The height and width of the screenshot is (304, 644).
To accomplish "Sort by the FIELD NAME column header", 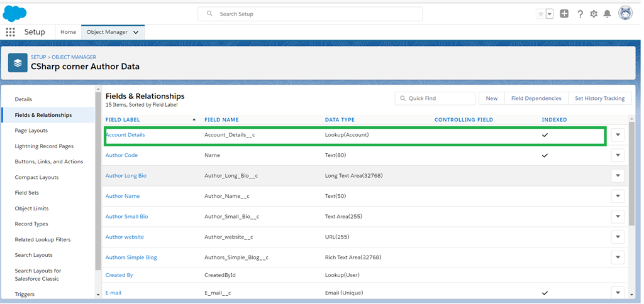I will [x=221, y=120].
